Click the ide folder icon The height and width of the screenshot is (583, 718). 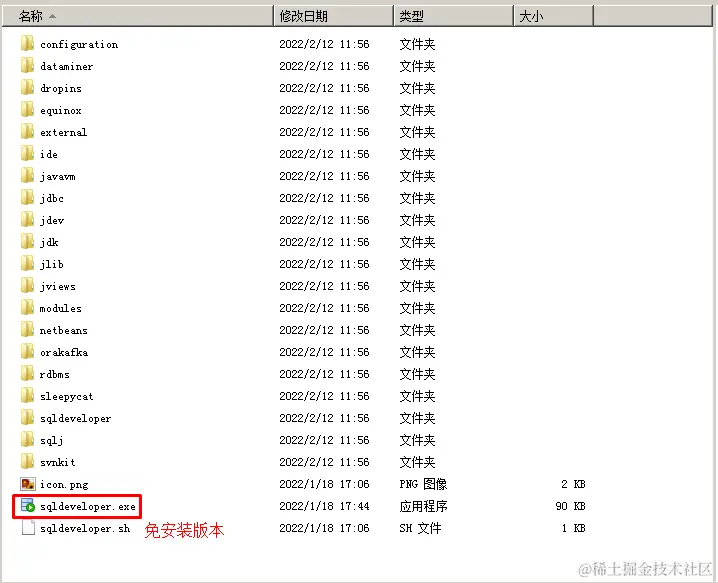[x=27, y=153]
